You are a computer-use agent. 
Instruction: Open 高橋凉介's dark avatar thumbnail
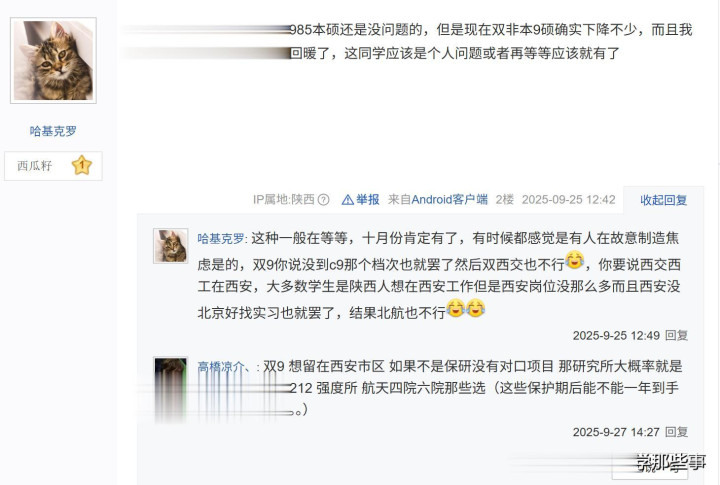(170, 374)
